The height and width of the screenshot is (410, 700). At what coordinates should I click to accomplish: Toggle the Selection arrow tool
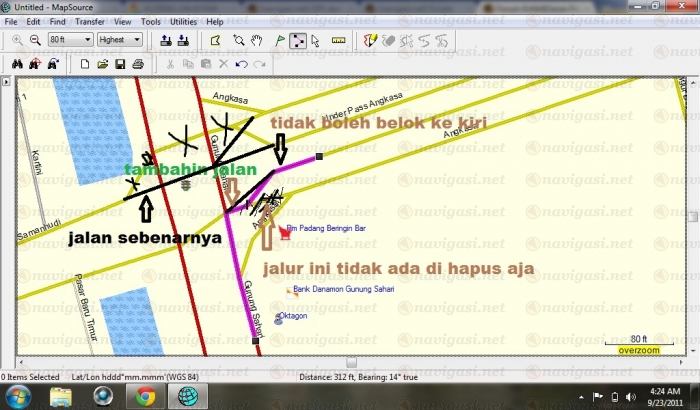[315, 41]
